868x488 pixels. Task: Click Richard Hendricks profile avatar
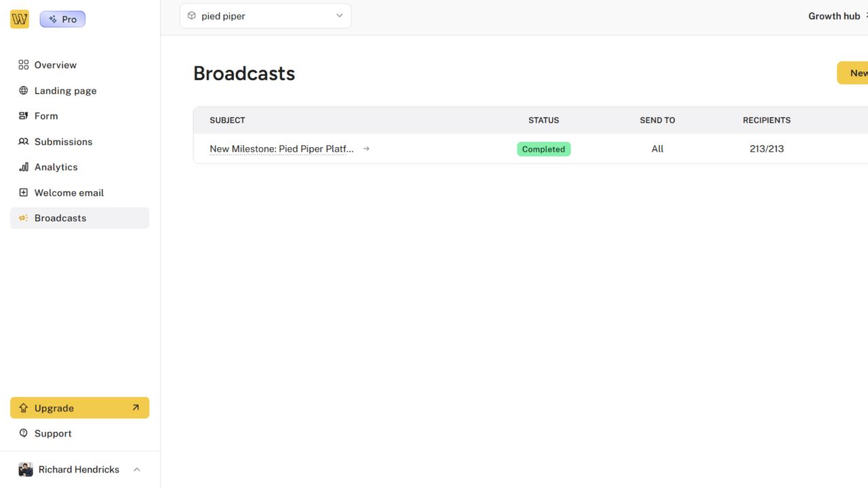[x=25, y=469]
